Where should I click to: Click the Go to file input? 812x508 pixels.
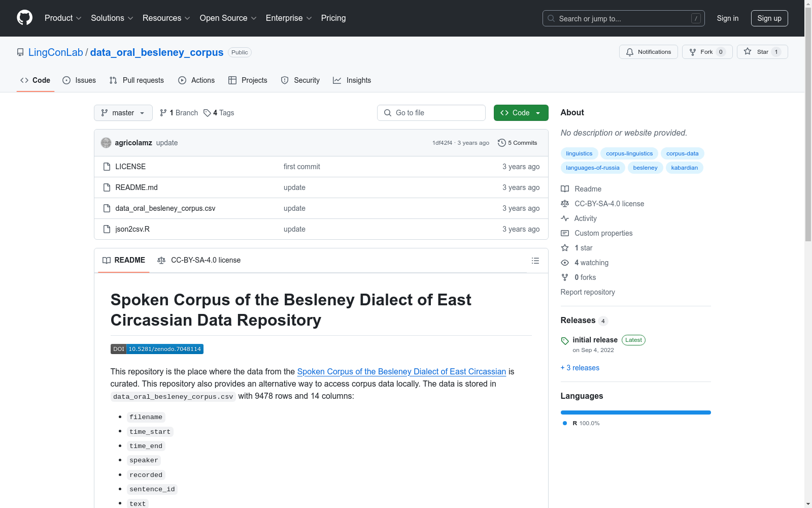coord(431,113)
